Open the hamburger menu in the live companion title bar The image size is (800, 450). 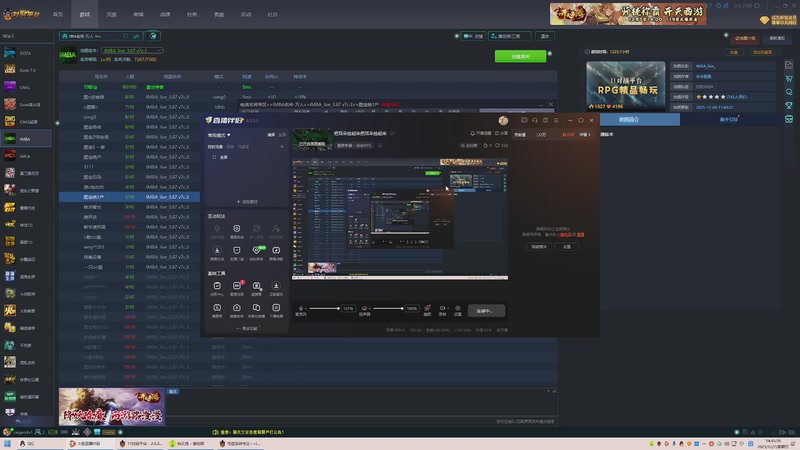(x=556, y=120)
